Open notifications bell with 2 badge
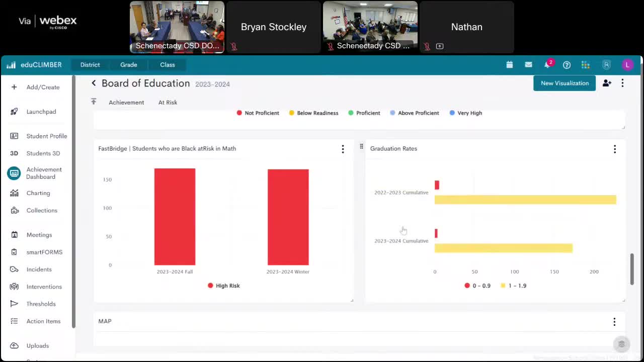 [547, 65]
